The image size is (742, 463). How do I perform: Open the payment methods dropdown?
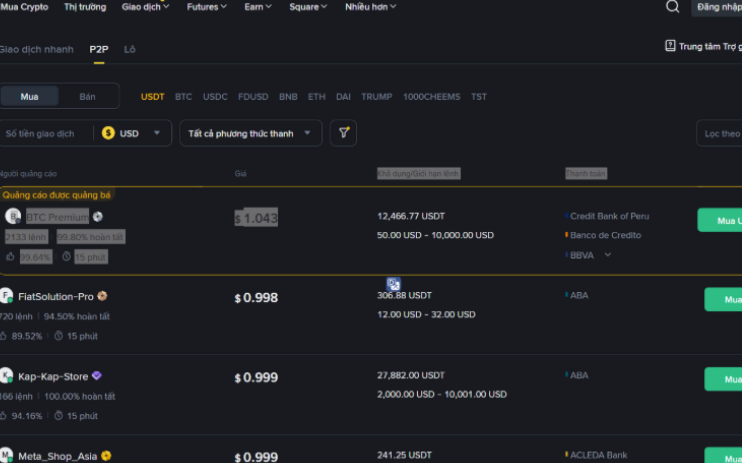click(251, 133)
